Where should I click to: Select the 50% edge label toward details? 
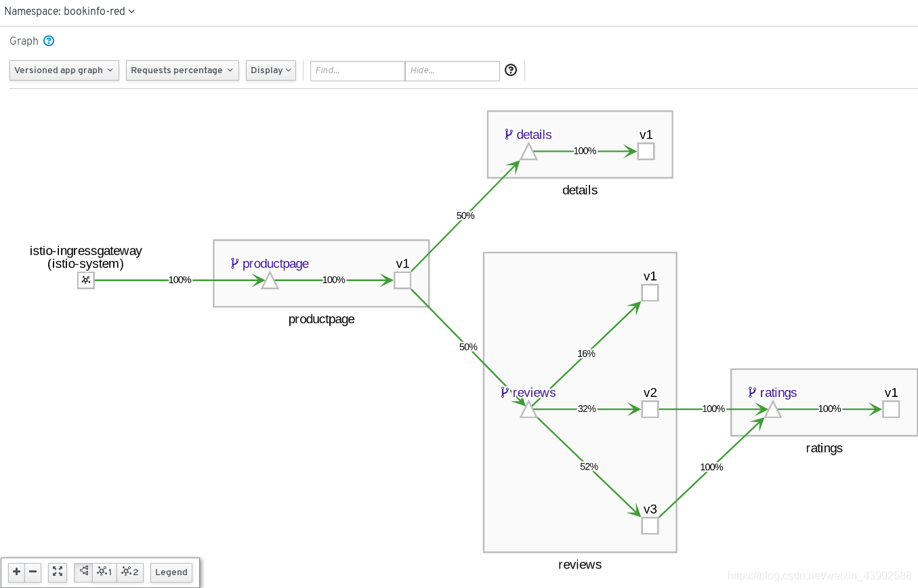(x=465, y=215)
